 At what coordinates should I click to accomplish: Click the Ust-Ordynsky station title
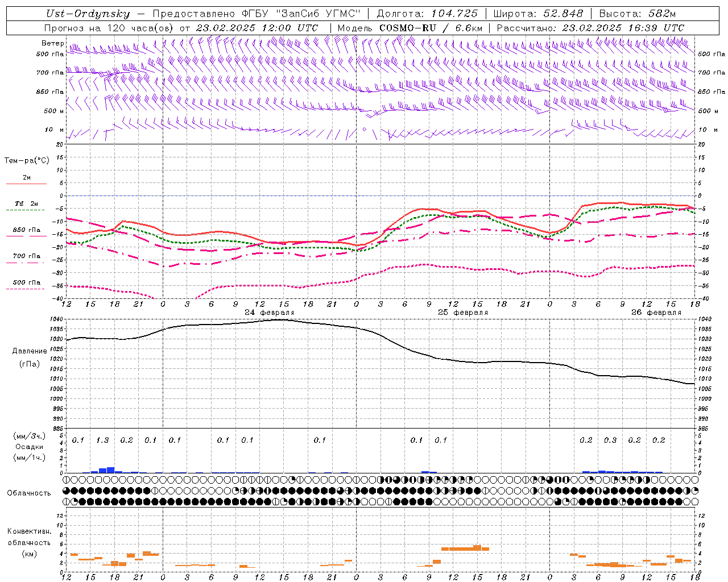click(88, 14)
